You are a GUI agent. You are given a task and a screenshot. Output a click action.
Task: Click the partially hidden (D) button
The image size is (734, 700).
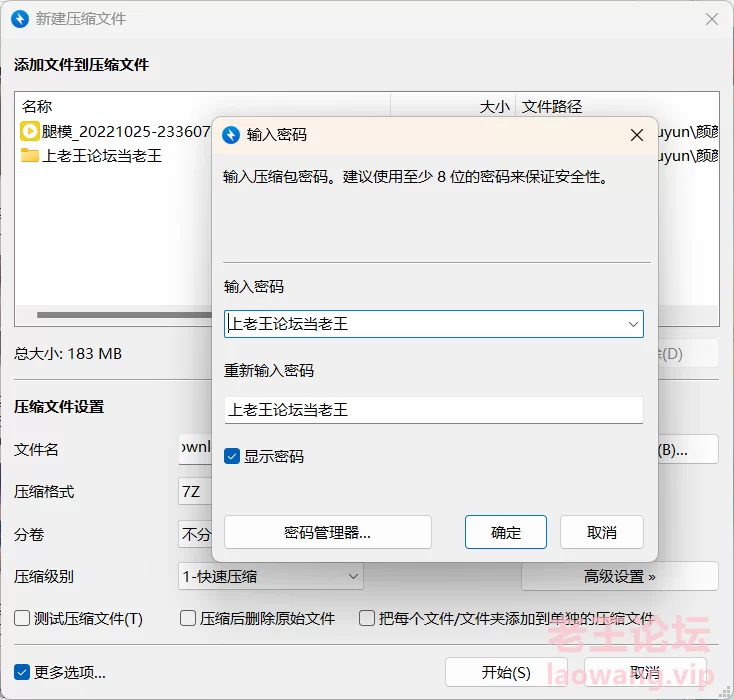tap(687, 354)
